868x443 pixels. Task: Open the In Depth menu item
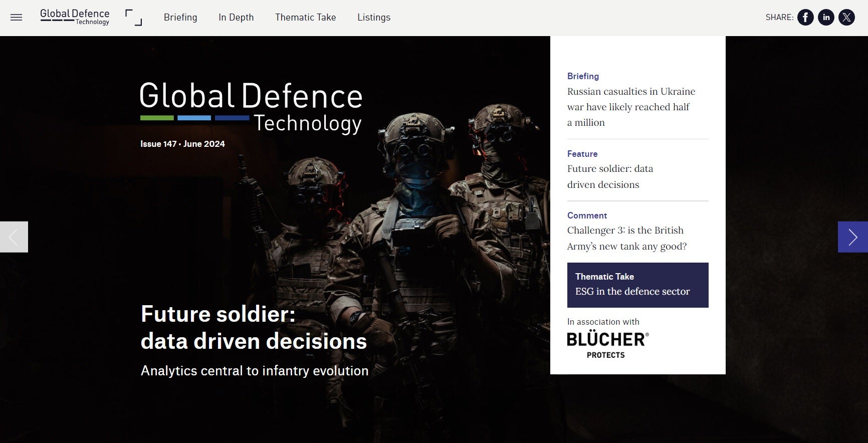[236, 18]
